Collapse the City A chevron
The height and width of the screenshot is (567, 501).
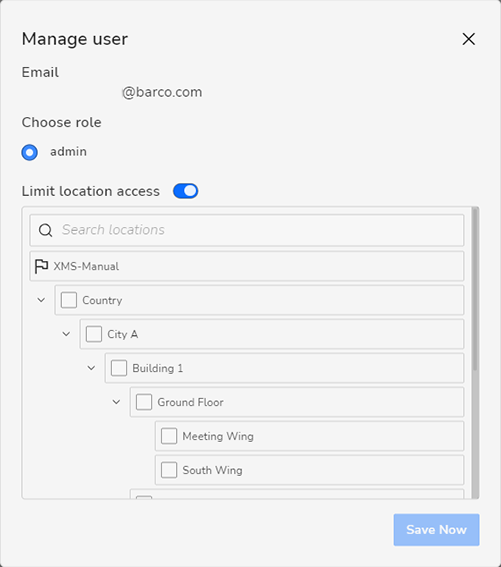pos(66,334)
